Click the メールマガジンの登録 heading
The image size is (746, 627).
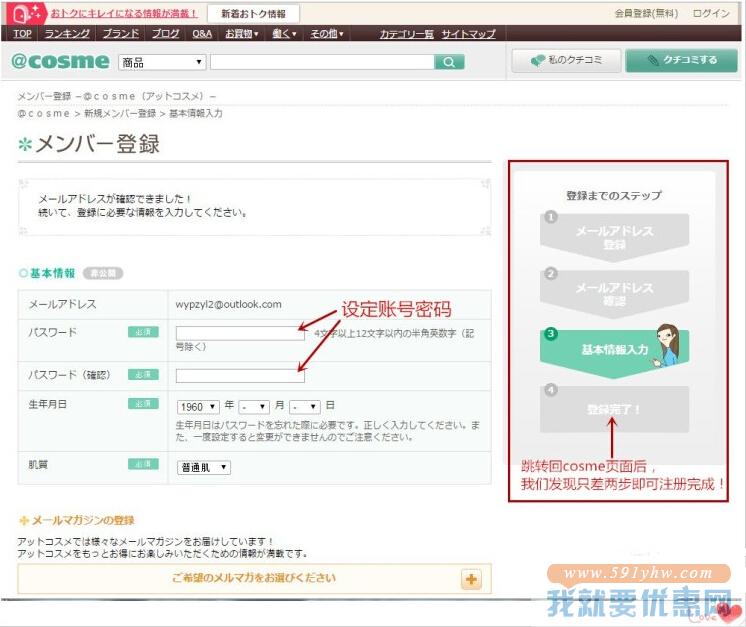[x=83, y=520]
